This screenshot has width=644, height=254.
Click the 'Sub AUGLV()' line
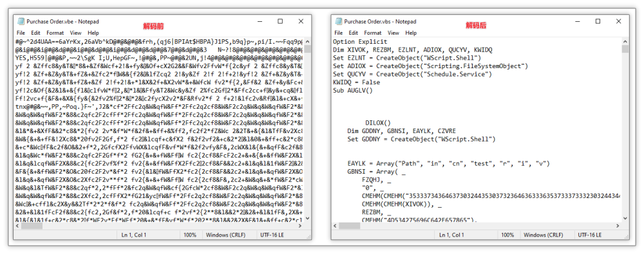point(353,90)
